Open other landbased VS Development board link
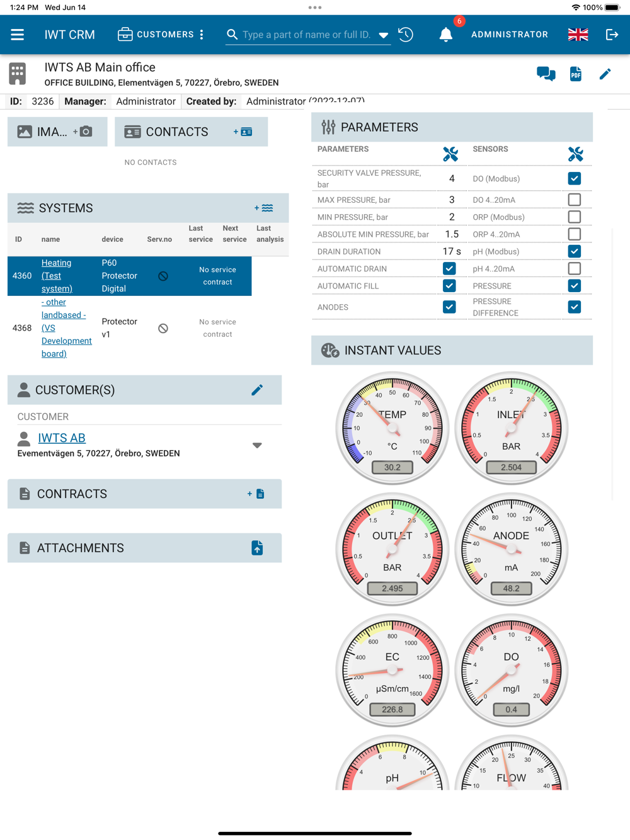The height and width of the screenshot is (840, 630). pyautogui.click(x=66, y=328)
